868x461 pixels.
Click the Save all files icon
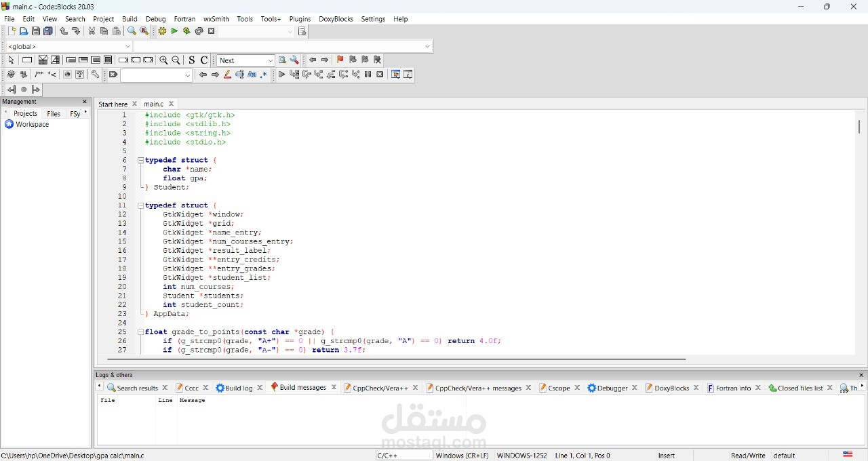pyautogui.click(x=48, y=31)
